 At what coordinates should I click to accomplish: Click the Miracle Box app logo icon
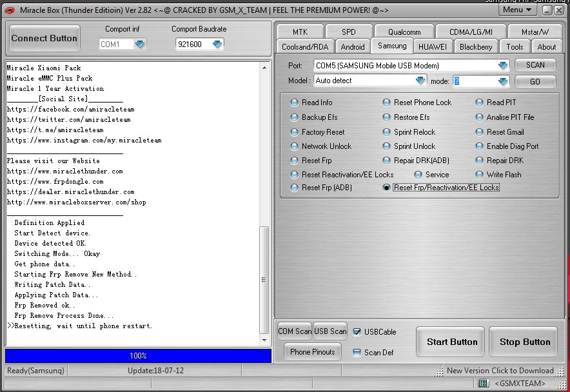point(10,10)
